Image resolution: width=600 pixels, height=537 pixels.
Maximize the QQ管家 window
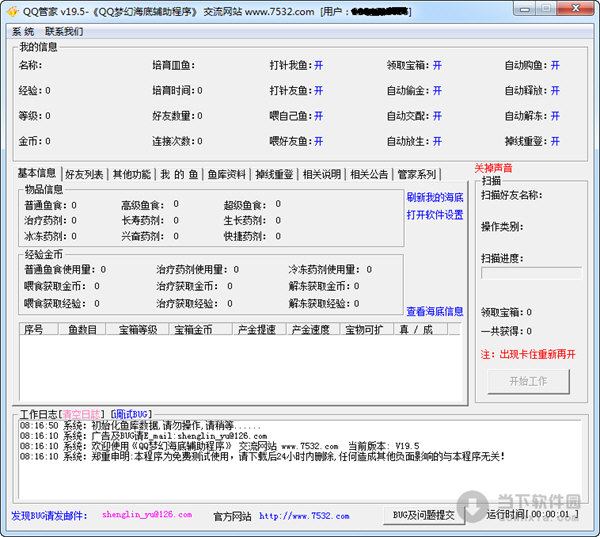(x=546, y=8)
